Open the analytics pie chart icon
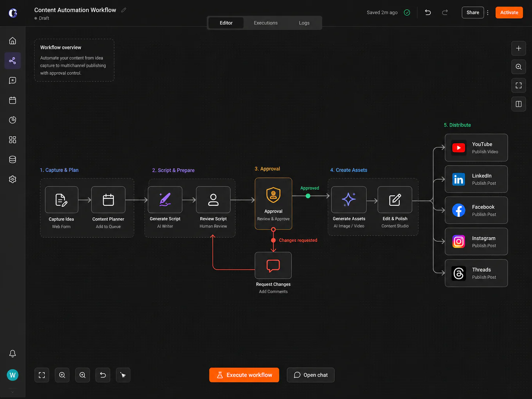The width and height of the screenshot is (532, 399). [x=12, y=120]
